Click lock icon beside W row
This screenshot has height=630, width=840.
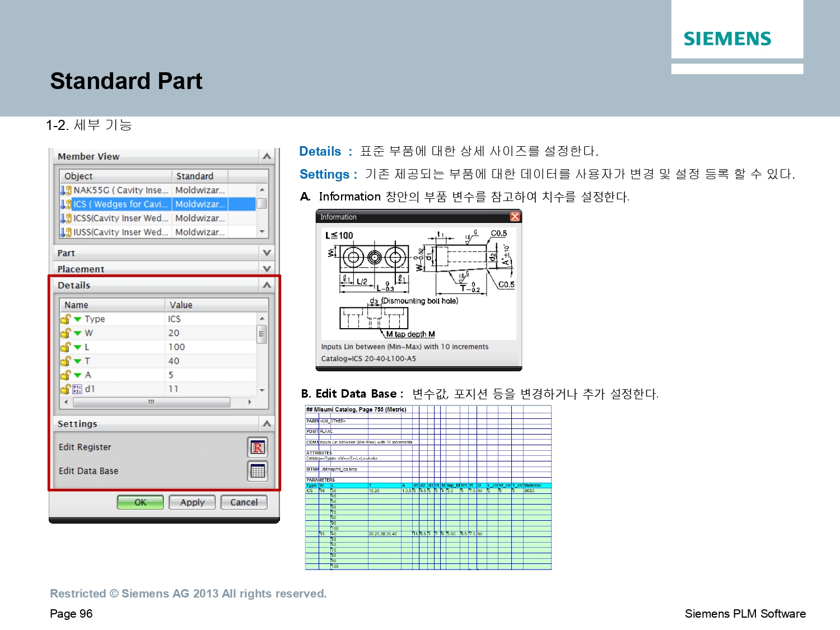point(66,333)
